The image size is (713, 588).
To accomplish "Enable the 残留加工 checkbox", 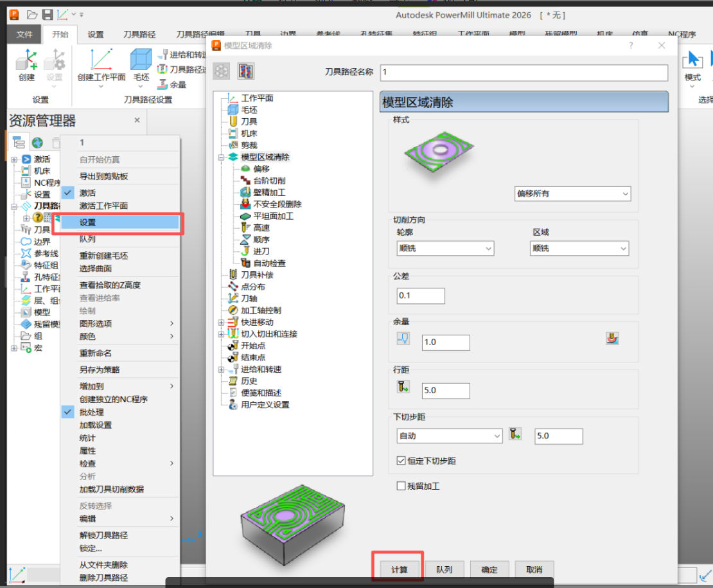I will 401,486.
